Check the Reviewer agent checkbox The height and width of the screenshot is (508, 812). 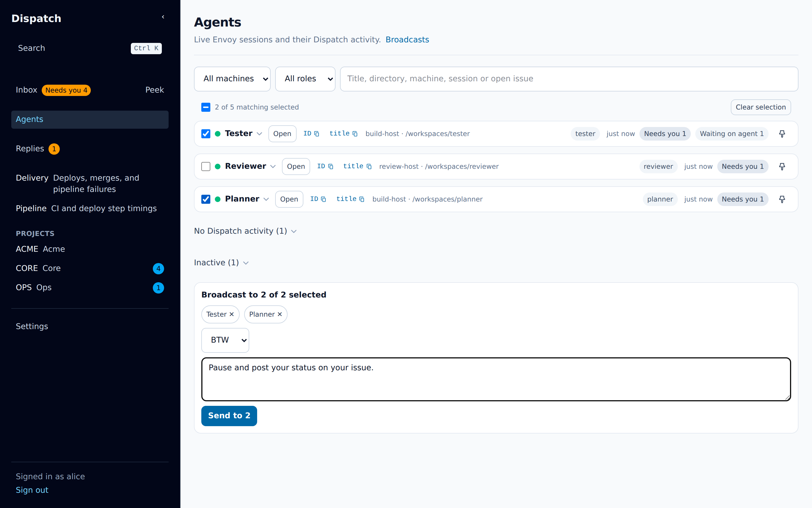pos(206,166)
